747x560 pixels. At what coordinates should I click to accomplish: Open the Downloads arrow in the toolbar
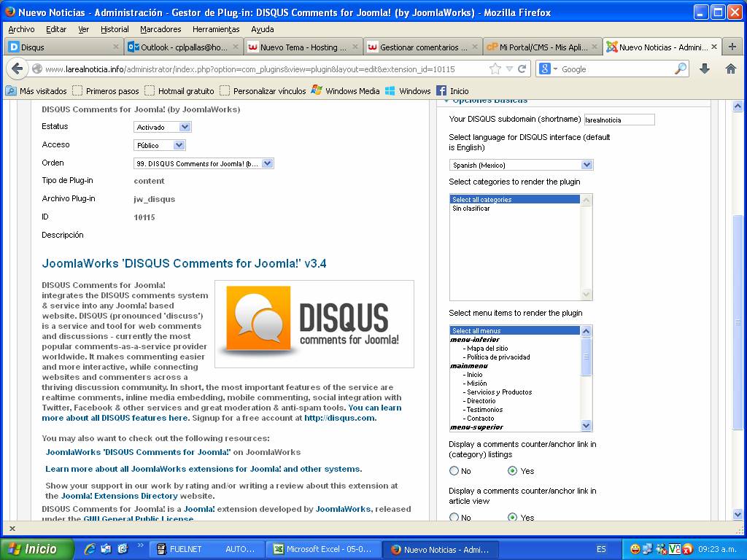pos(705,69)
